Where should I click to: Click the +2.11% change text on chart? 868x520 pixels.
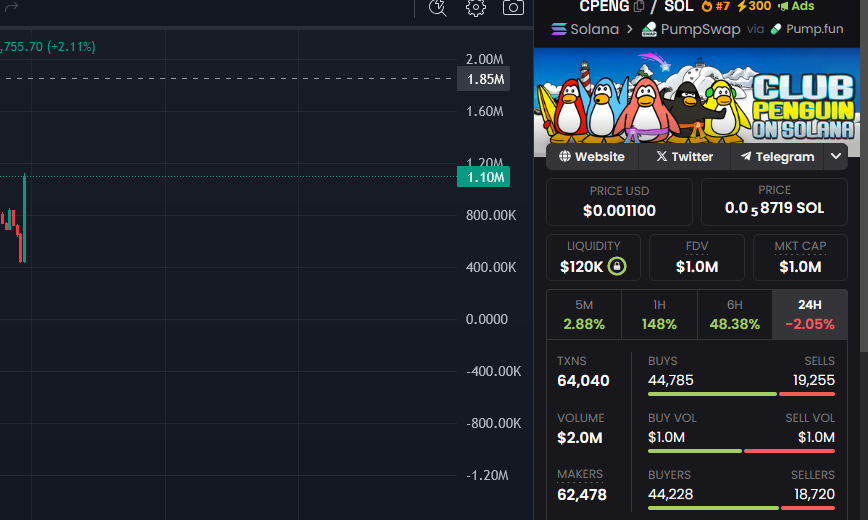click(71, 47)
